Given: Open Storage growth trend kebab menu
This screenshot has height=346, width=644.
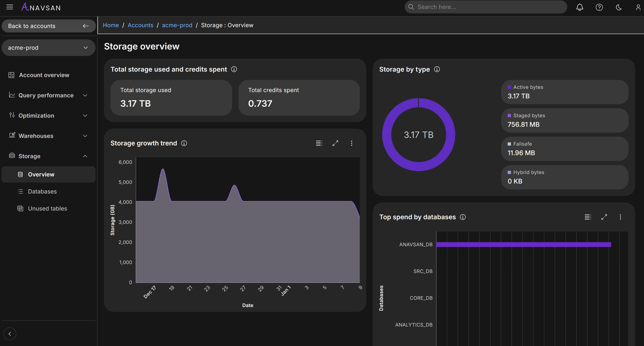Looking at the screenshot, I should coord(351,143).
